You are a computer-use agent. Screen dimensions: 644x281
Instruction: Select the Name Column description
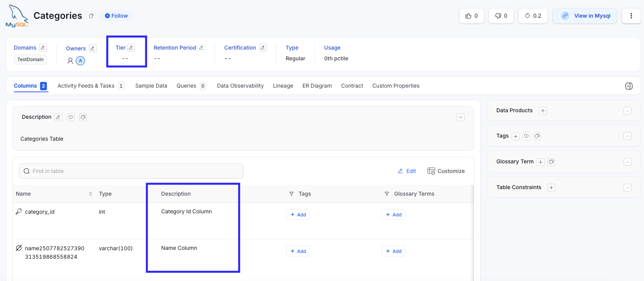click(x=179, y=248)
